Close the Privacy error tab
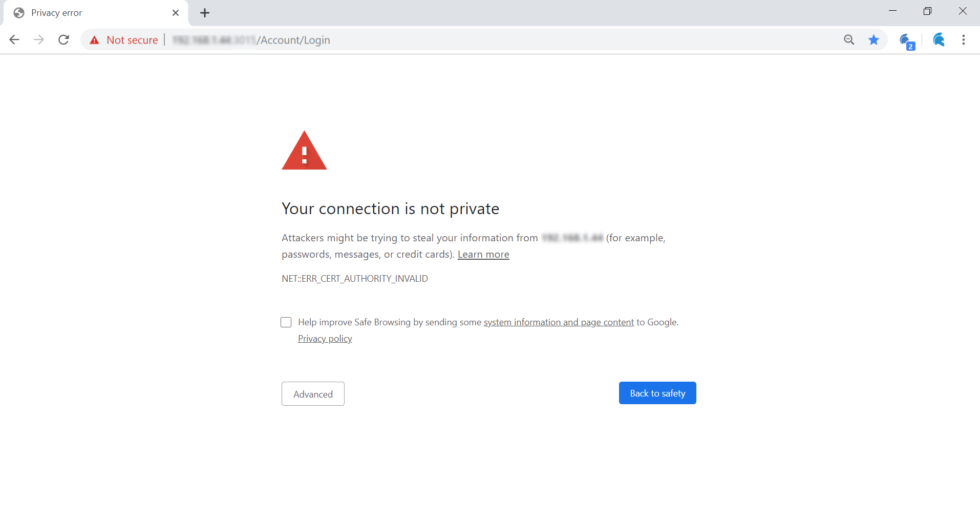 [x=176, y=13]
